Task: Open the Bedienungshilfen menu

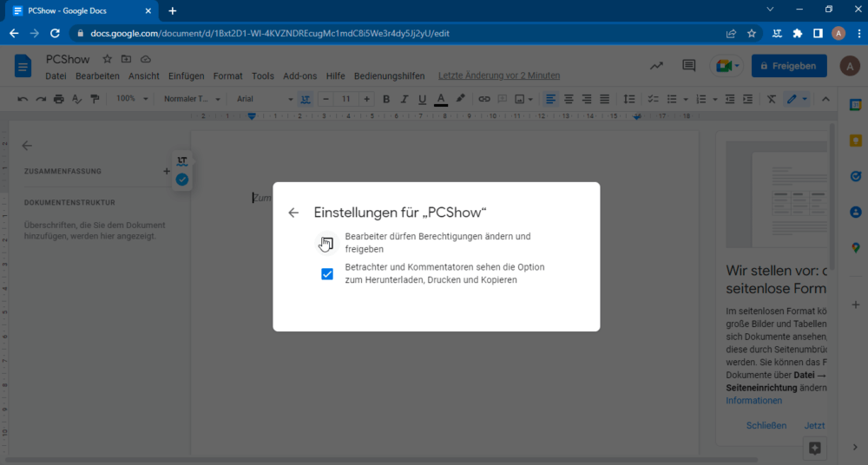Action: pos(389,75)
